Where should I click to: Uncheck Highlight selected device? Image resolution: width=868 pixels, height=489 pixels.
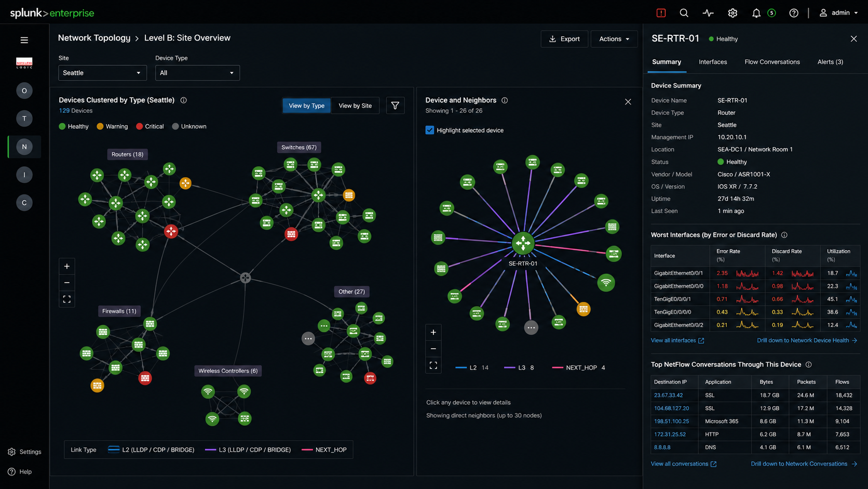[430, 130]
